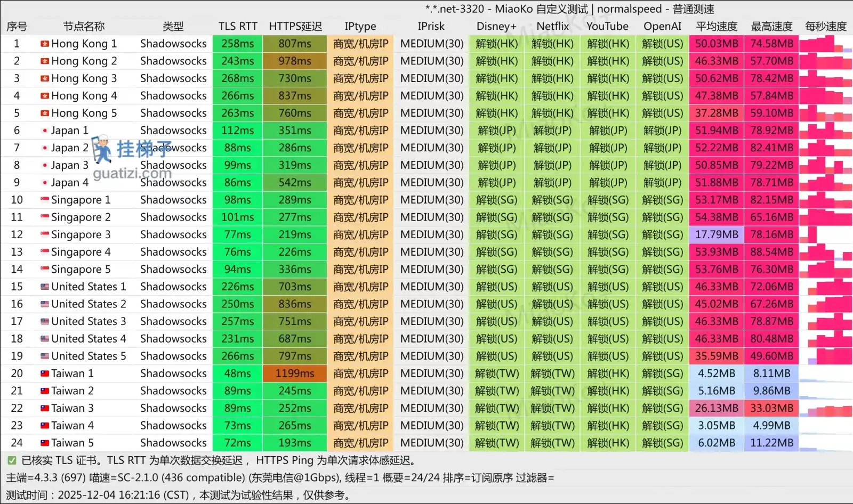Click the speed graph for Hong Kong 1

click(825, 44)
